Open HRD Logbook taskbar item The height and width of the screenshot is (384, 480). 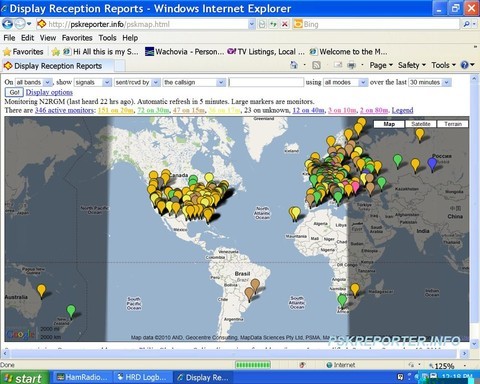click(142, 377)
